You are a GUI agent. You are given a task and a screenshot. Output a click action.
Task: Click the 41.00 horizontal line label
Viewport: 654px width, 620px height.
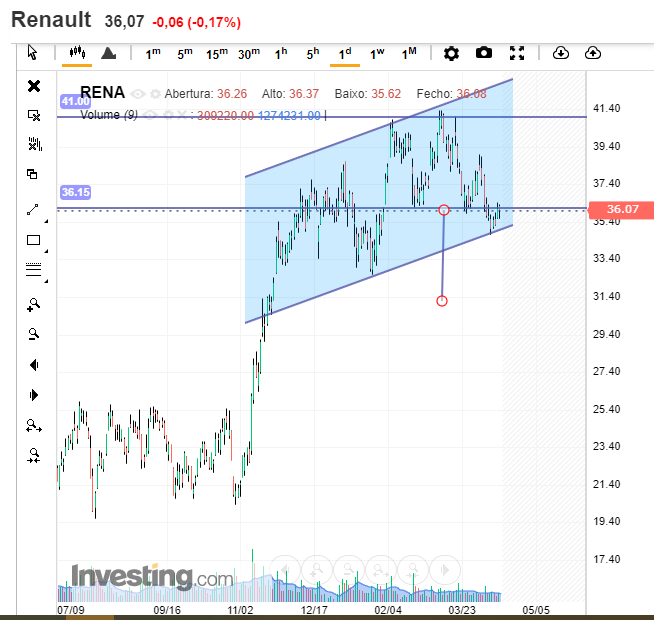pyautogui.click(x=75, y=101)
